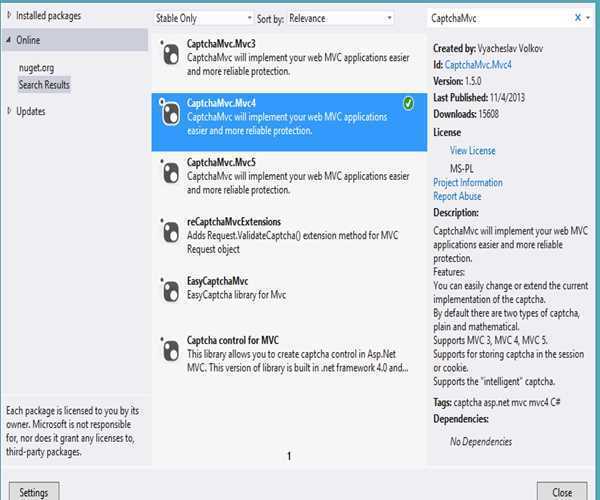Click the CaptchaMvc.Mvc5 package icon
The image size is (600, 500).
[x=170, y=173]
